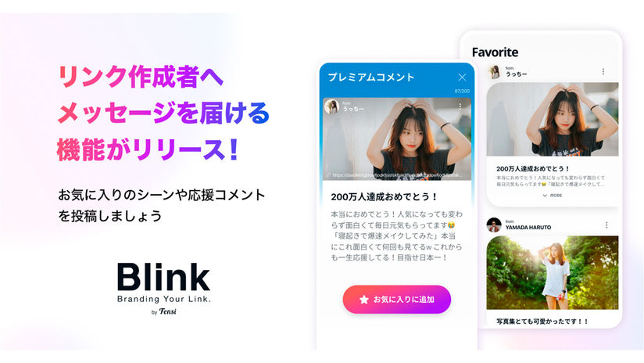Close the プレミアムコメント dialog with X

click(462, 77)
